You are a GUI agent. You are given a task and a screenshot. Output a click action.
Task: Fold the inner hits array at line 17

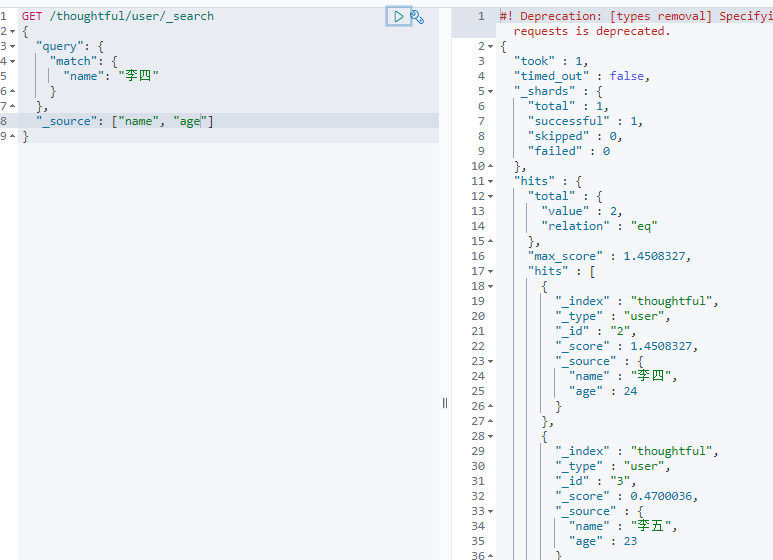[491, 272]
